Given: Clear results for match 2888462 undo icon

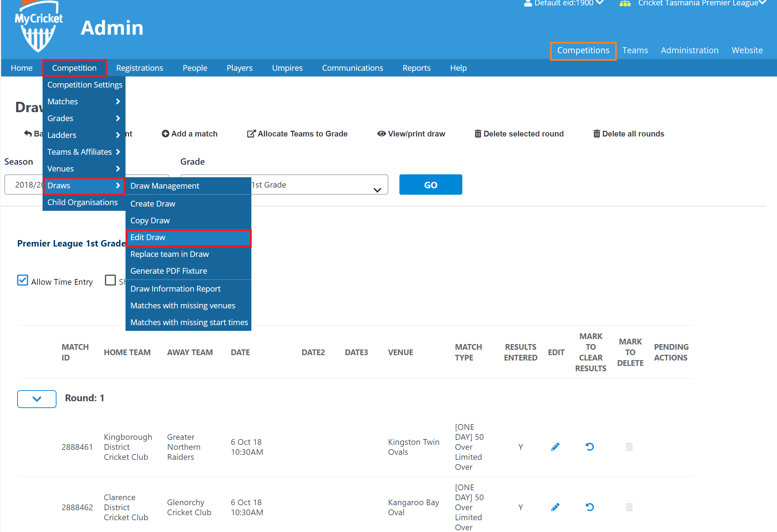Looking at the screenshot, I should click(590, 507).
